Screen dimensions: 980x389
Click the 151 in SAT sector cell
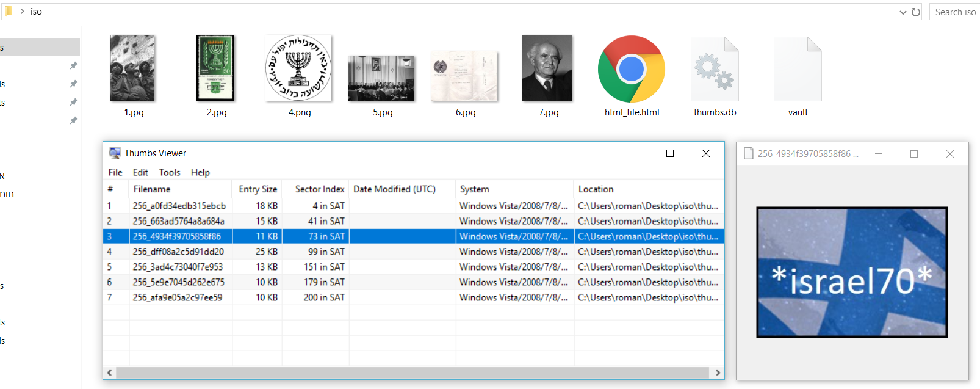coord(325,267)
